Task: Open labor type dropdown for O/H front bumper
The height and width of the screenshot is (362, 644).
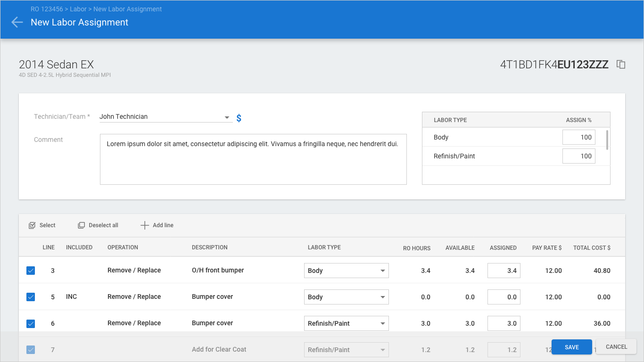Action: (382, 271)
